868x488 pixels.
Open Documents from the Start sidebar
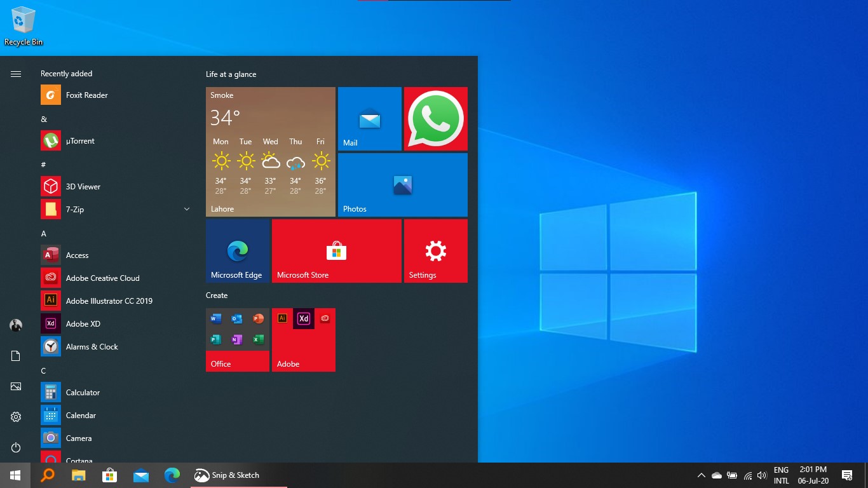[x=16, y=356]
